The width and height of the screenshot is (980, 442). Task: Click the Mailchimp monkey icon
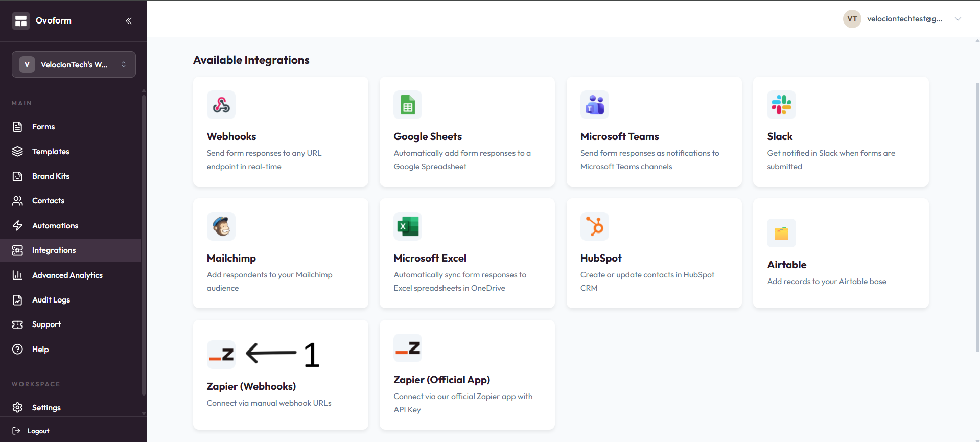click(x=221, y=226)
